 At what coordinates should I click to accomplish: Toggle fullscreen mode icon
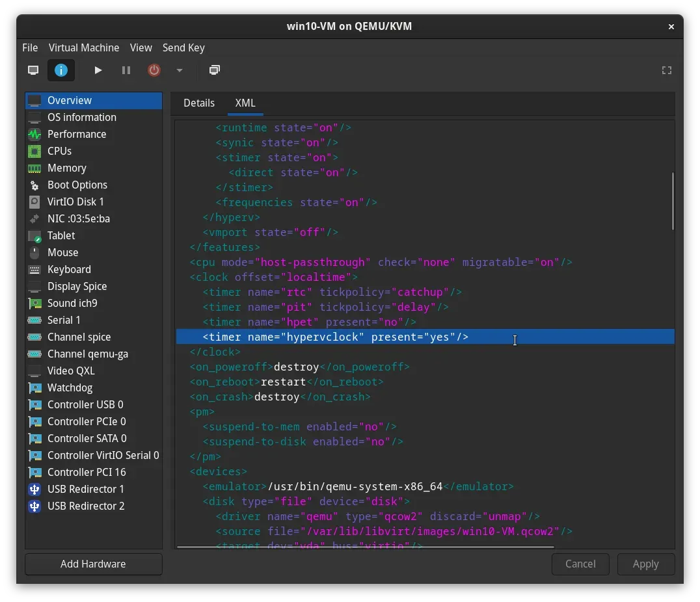(x=667, y=70)
